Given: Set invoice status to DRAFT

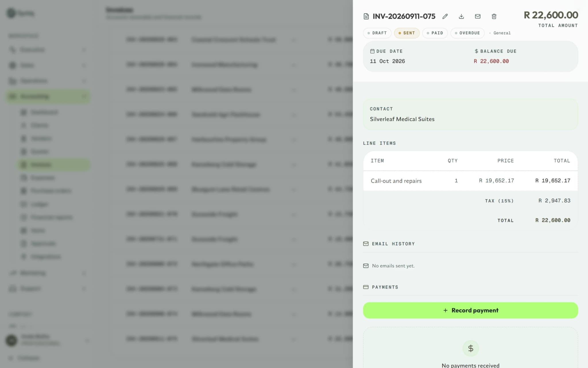Looking at the screenshot, I should point(377,33).
